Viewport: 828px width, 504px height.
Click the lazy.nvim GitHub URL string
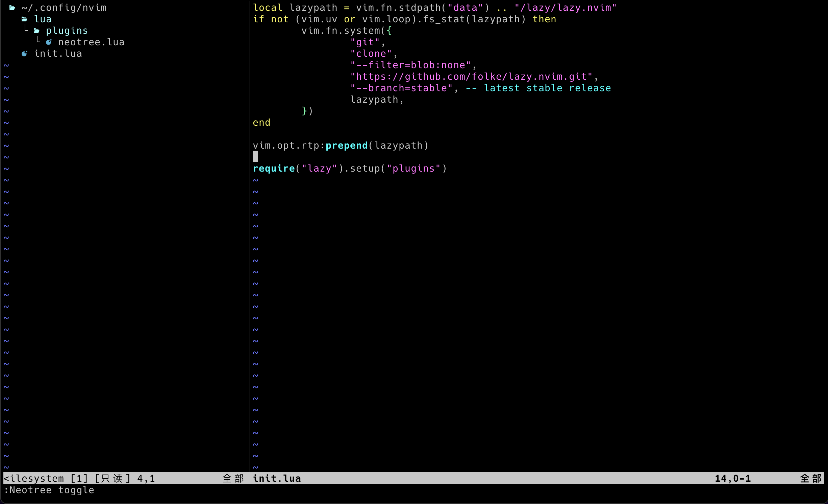click(471, 77)
